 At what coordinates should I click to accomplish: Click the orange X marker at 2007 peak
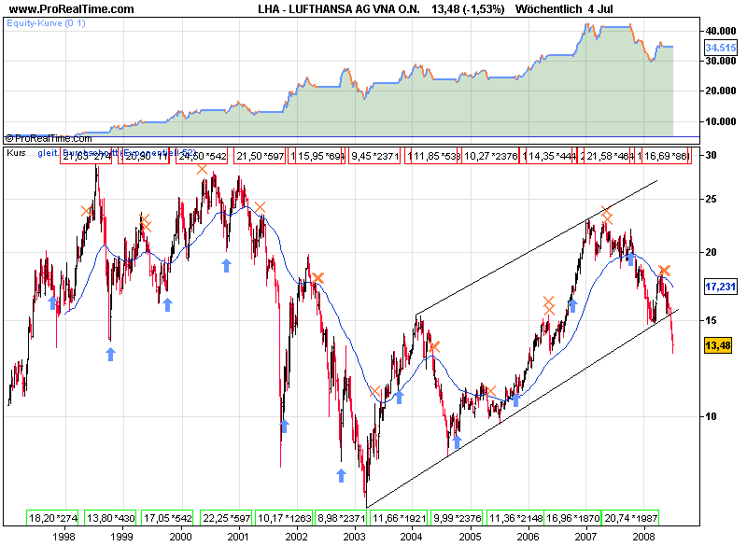click(607, 215)
